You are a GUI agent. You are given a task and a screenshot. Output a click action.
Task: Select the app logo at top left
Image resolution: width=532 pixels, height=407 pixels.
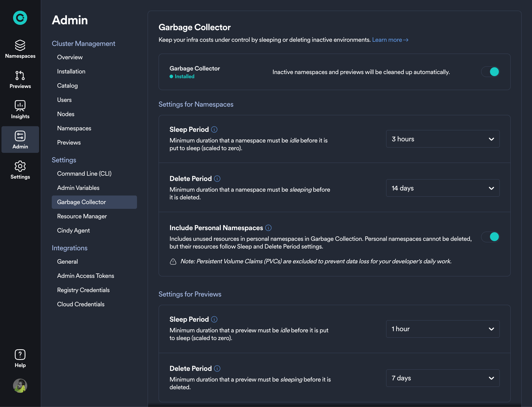click(20, 18)
